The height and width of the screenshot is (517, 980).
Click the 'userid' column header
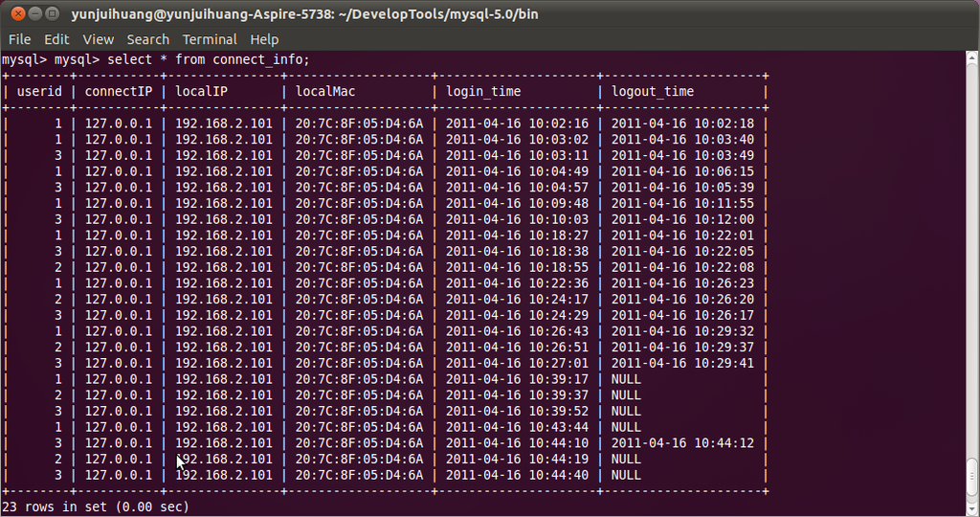point(39,92)
